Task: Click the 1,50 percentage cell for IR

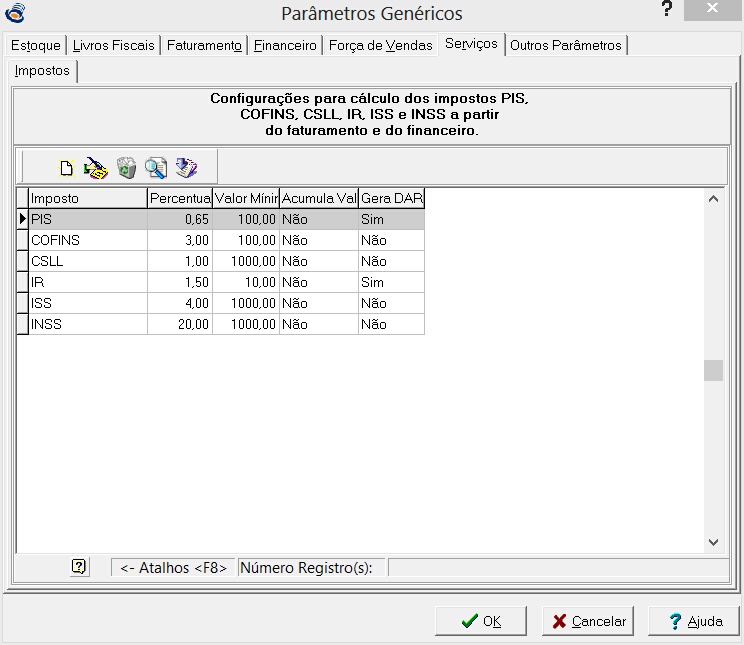Action: tap(180, 282)
